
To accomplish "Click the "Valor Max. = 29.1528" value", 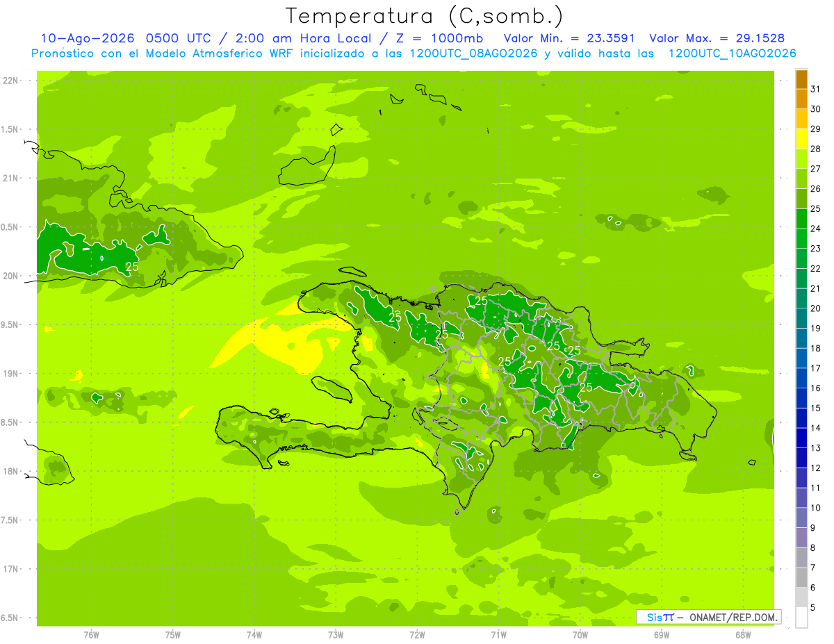I will 717,38.
